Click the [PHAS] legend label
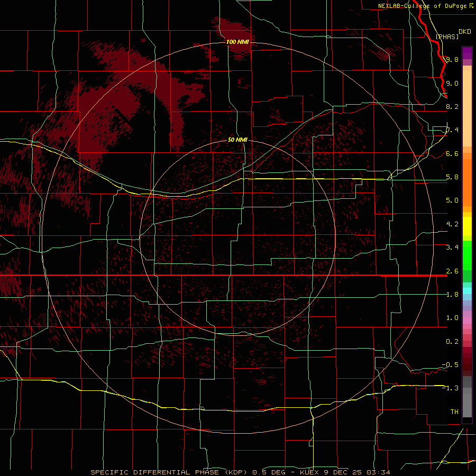 pos(447,36)
